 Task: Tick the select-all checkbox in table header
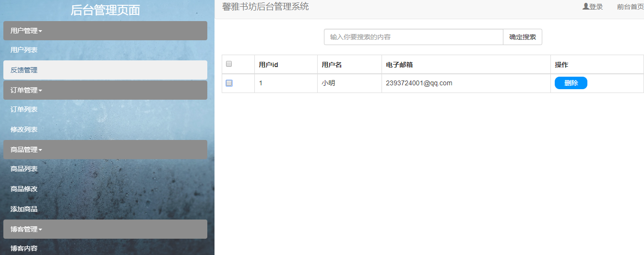(229, 64)
